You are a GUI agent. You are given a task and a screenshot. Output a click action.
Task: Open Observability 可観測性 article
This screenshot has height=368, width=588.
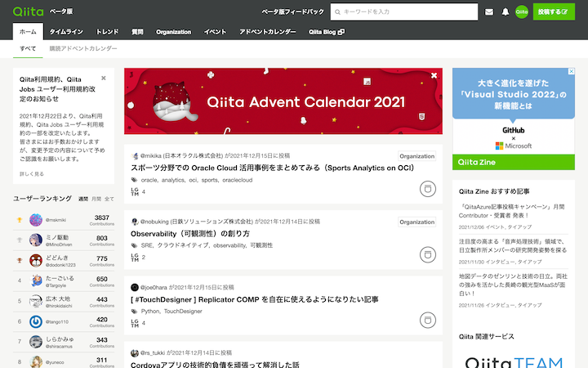(190, 234)
